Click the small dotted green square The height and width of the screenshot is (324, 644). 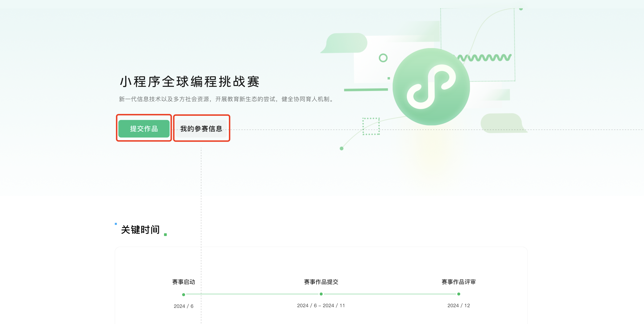pyautogui.click(x=371, y=126)
